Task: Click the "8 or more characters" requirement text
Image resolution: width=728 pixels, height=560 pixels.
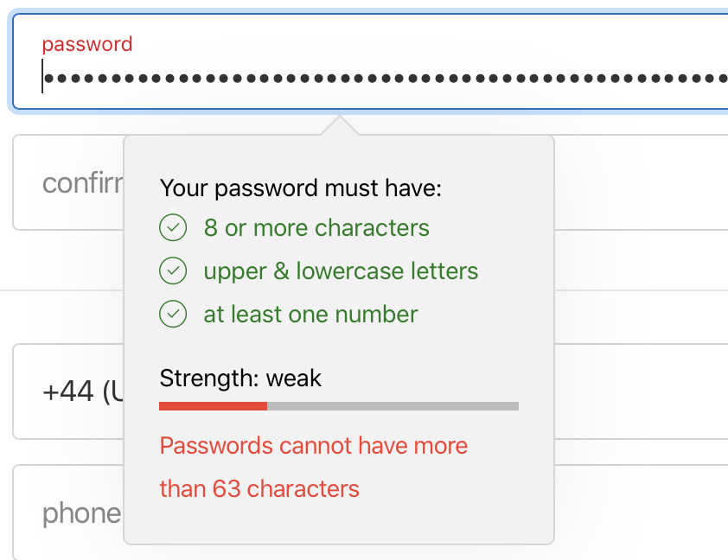Action: click(x=316, y=228)
